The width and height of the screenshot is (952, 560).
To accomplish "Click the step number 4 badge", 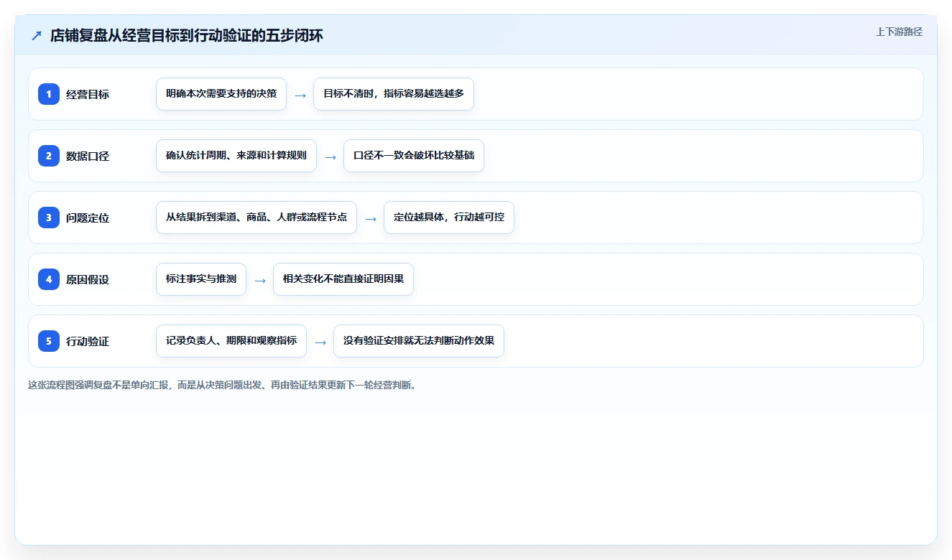I will click(x=49, y=279).
